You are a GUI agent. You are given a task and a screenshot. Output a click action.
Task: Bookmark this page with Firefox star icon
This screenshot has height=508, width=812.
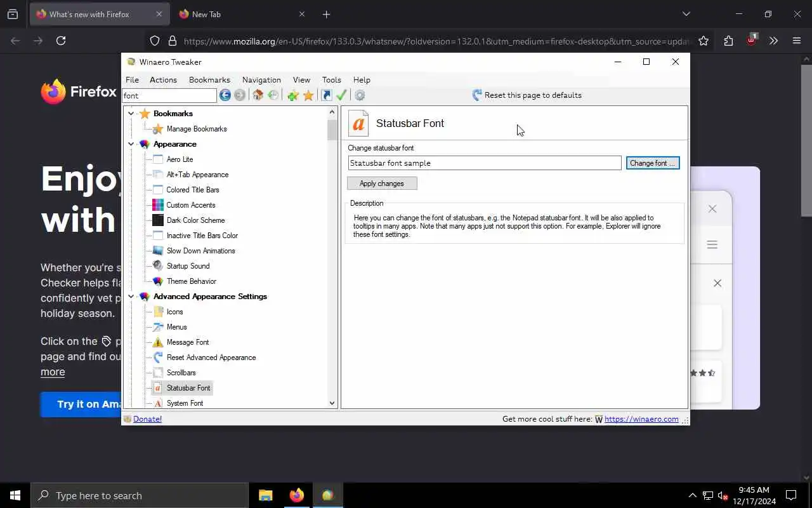point(704,41)
